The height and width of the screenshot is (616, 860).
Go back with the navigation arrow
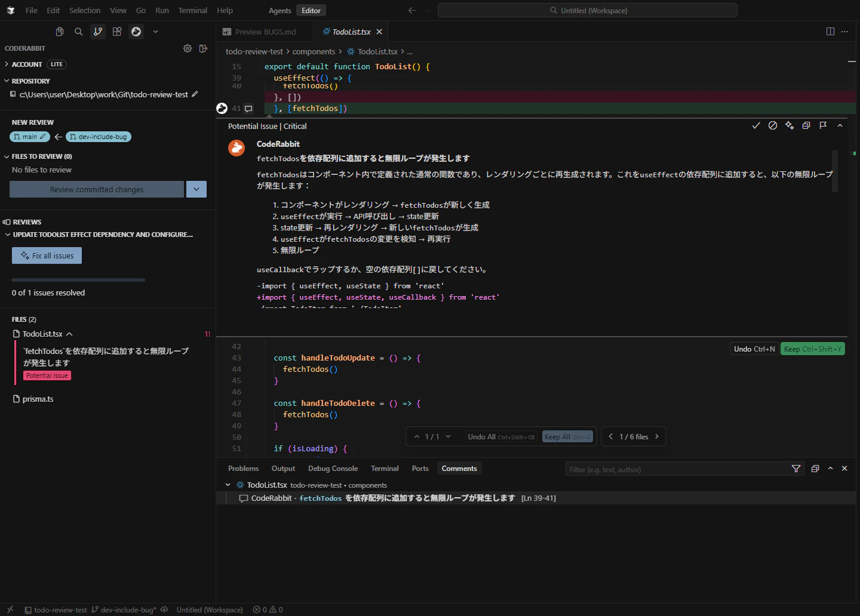click(x=412, y=10)
